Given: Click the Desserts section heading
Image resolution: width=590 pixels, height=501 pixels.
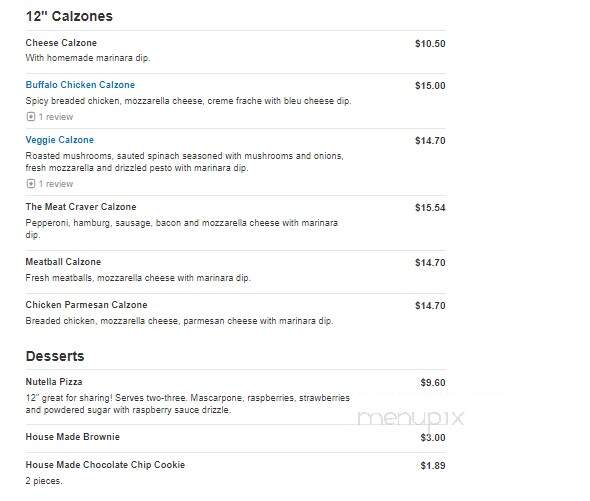Looking at the screenshot, I should [55, 356].
